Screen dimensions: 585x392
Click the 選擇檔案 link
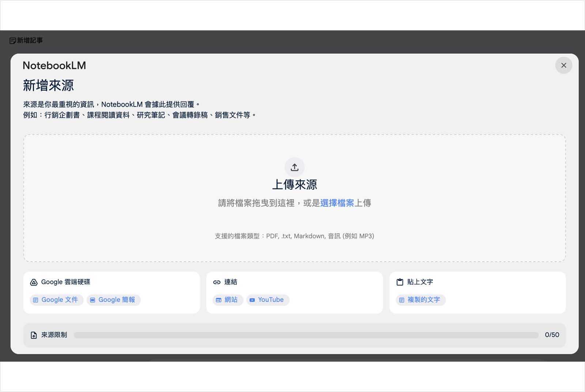pyautogui.click(x=337, y=203)
